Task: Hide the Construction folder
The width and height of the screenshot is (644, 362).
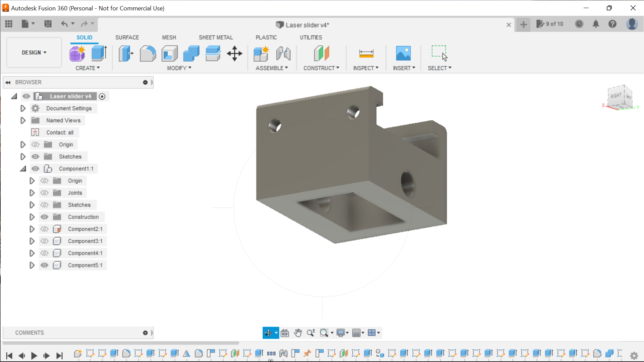Action: point(44,217)
